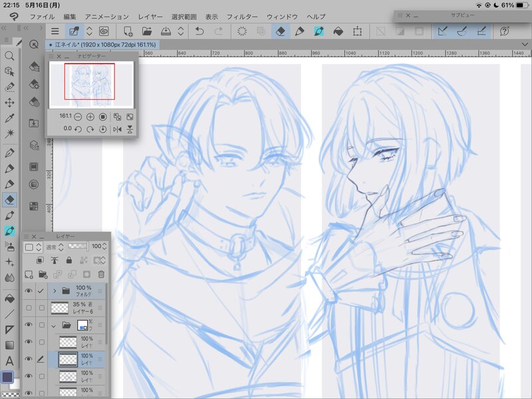The width and height of the screenshot is (532, 399).
Task: Create new layer folder icon
Action: pos(43,274)
